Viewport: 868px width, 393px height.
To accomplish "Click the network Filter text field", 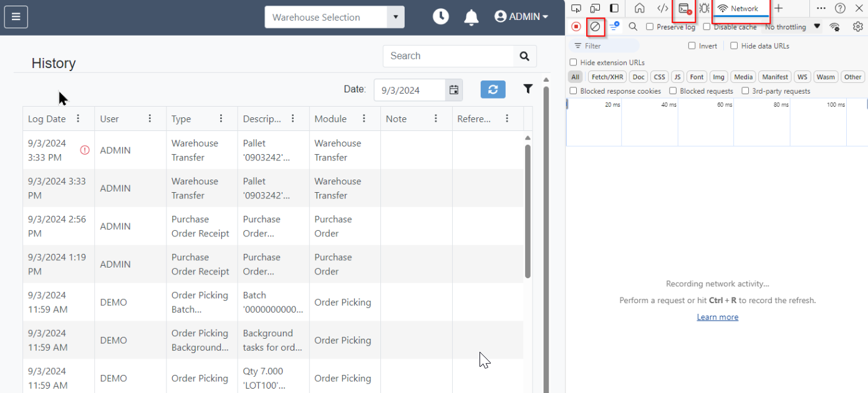I will (604, 46).
